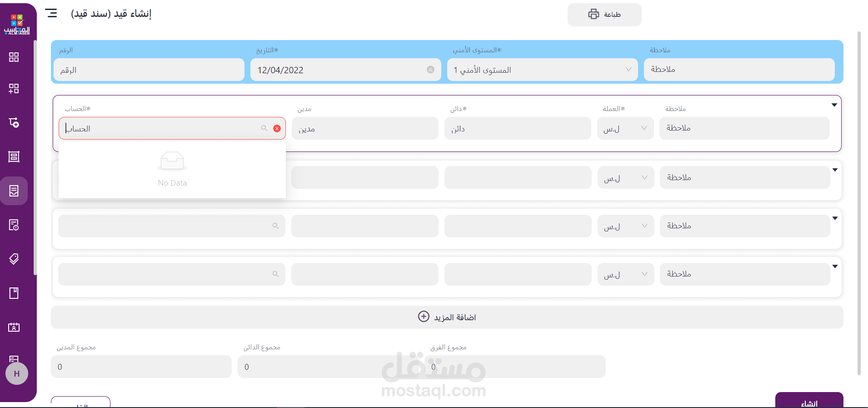Click the outlined cancel button at bottom left
Image resolution: width=868 pixels, height=408 pixels.
(80, 402)
